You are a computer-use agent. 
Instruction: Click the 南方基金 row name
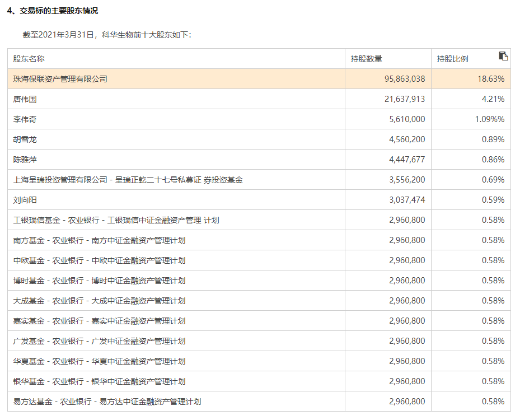coord(99,241)
